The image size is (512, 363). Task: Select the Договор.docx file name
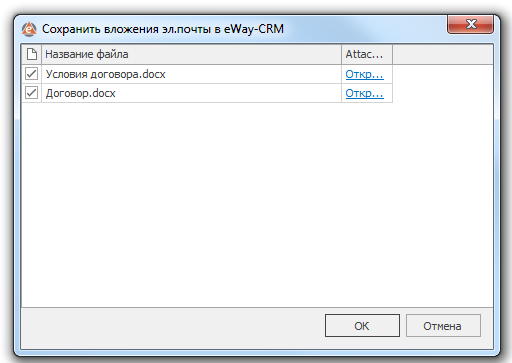pyautogui.click(x=80, y=93)
